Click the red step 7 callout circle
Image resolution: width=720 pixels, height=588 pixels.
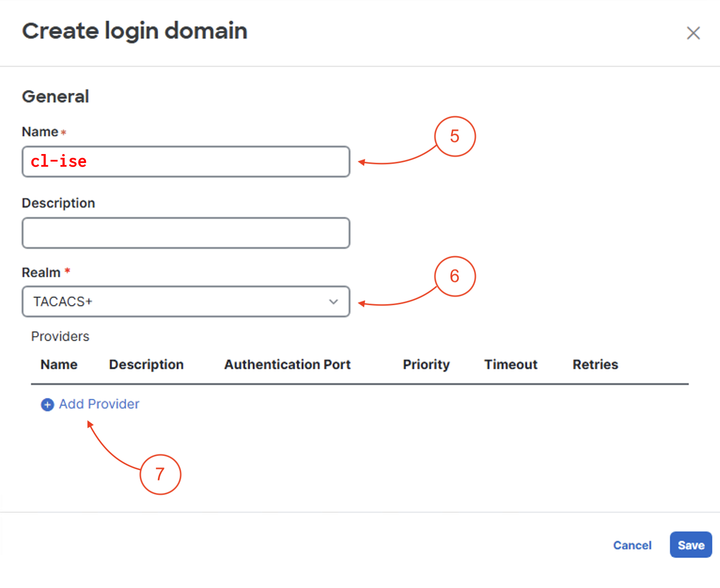160,474
